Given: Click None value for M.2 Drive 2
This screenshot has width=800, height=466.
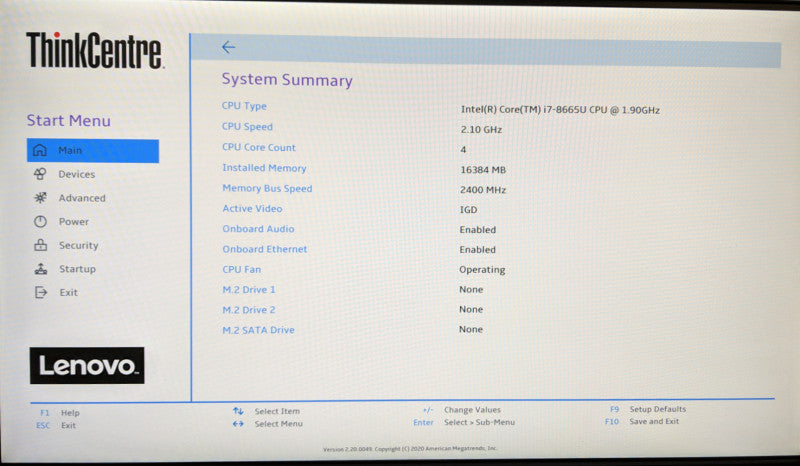Looking at the screenshot, I should point(471,309).
